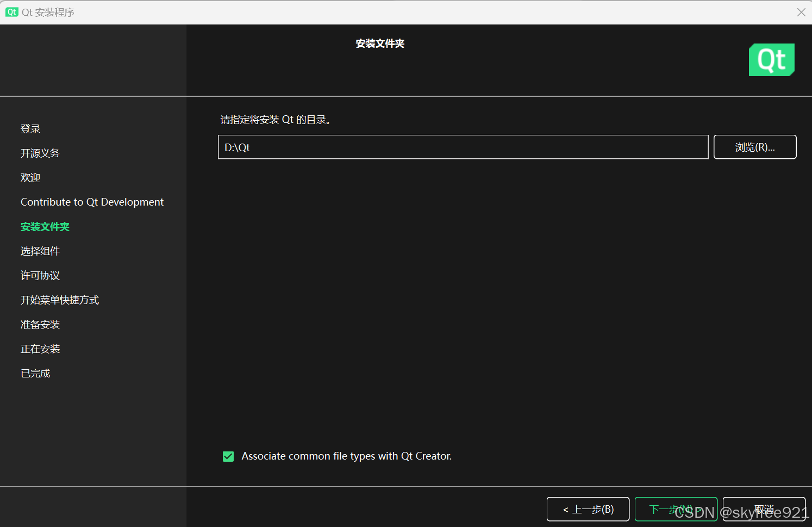Go back with the 上一步(B) button
The image size is (812, 527).
(588, 509)
